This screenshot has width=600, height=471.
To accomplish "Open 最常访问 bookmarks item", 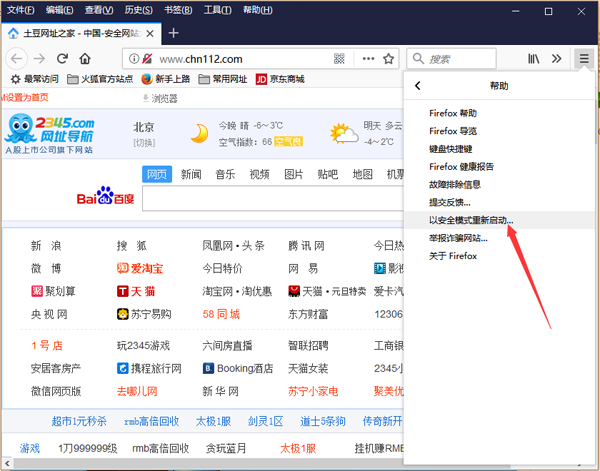I will 35,79.
